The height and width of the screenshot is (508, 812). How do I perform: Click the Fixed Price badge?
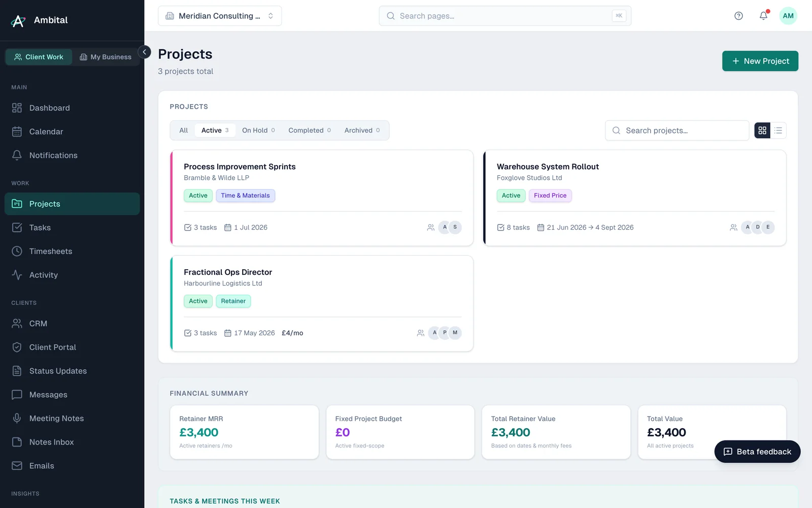point(550,196)
